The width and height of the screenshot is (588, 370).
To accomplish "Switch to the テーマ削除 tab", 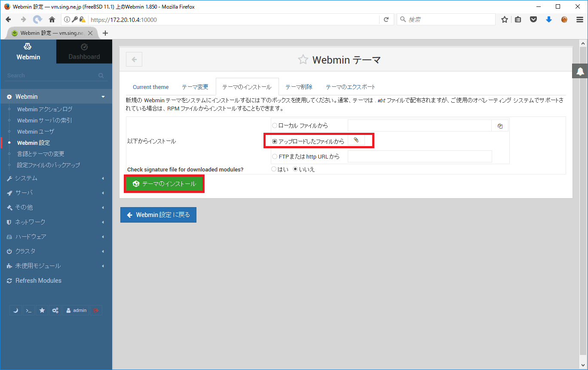I will click(299, 87).
